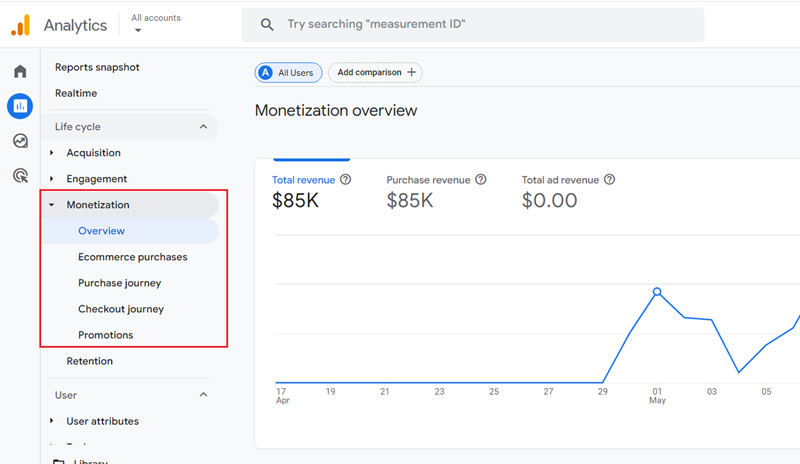Click the All Users comparison chip
Viewport: 800px width, 464px height.
[x=288, y=72]
